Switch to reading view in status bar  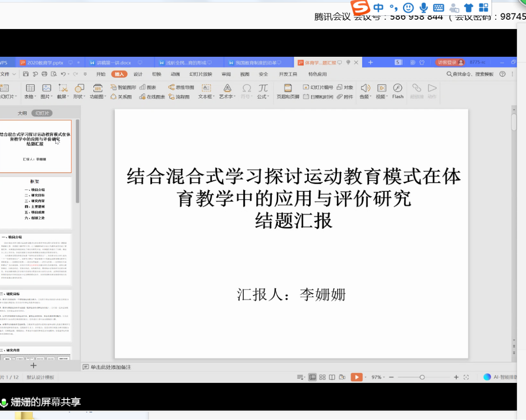(332, 377)
